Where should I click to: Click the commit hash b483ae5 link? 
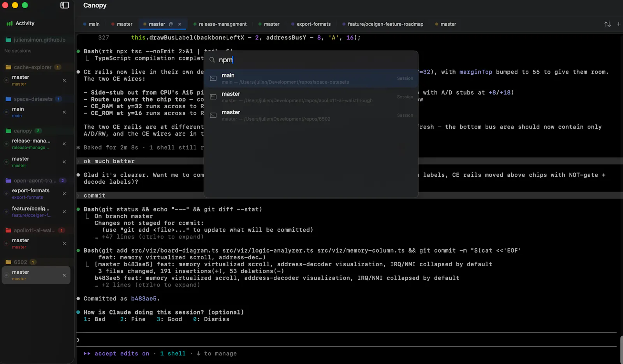144,299
